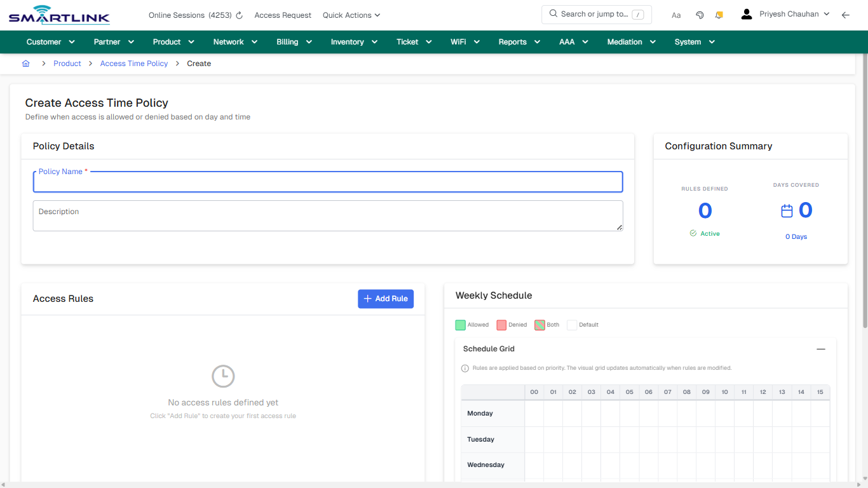The width and height of the screenshot is (868, 488).
Task: Click the green Allowed legend swatch
Action: 460,325
